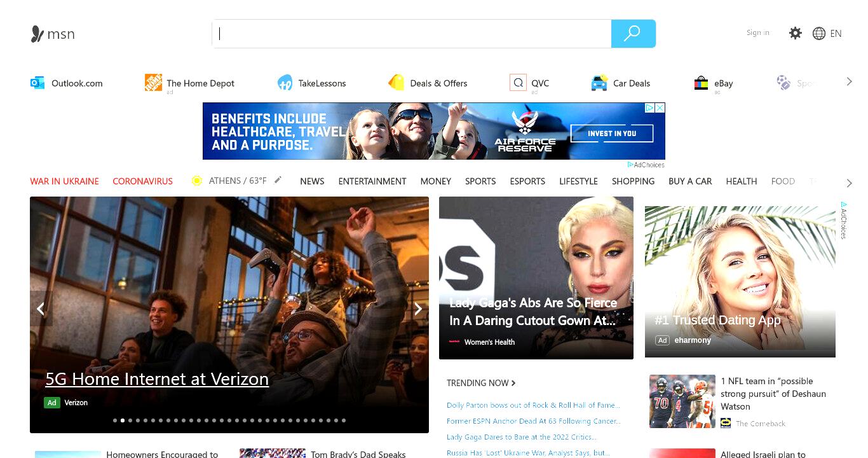The image size is (868, 458).
Task: Click the Car Deals car icon
Action: [x=599, y=83]
